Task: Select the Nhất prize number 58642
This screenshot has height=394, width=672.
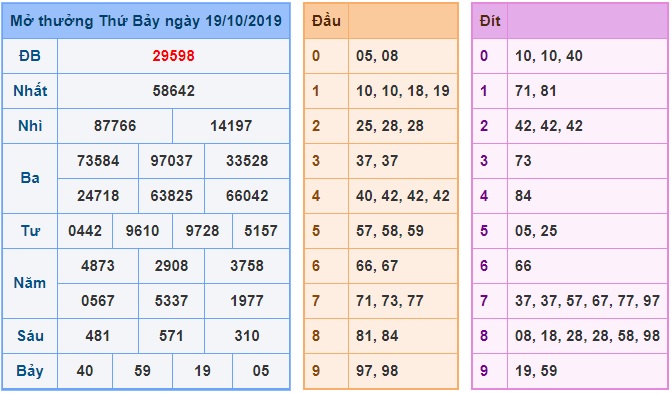Action: pyautogui.click(x=173, y=91)
